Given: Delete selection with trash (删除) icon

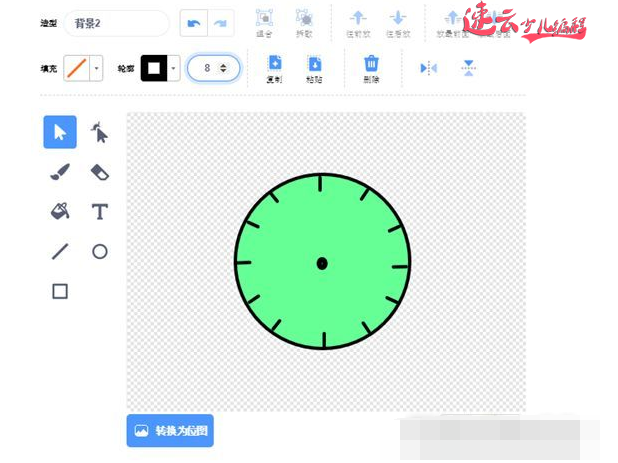Looking at the screenshot, I should coord(372,68).
